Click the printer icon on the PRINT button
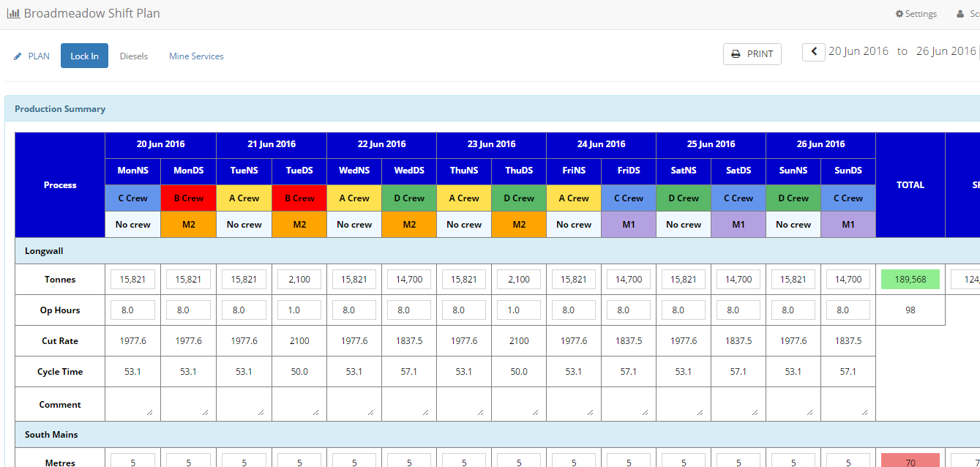 point(736,54)
